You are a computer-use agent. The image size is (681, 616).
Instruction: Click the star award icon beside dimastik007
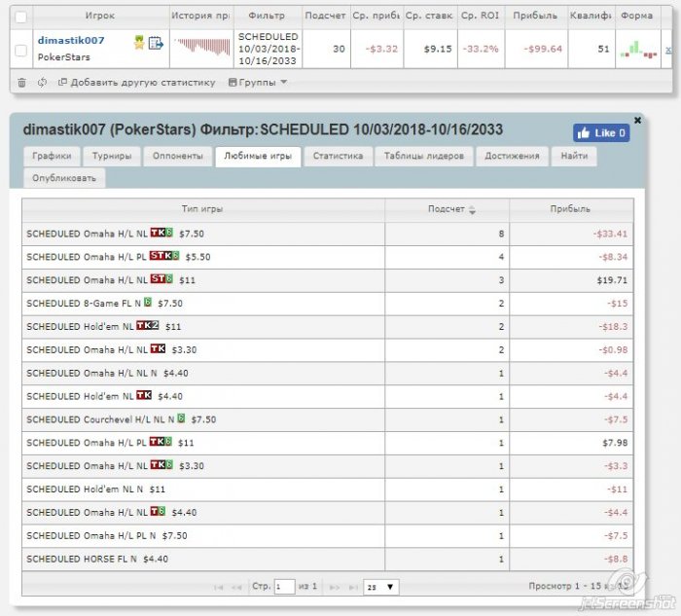point(139,43)
